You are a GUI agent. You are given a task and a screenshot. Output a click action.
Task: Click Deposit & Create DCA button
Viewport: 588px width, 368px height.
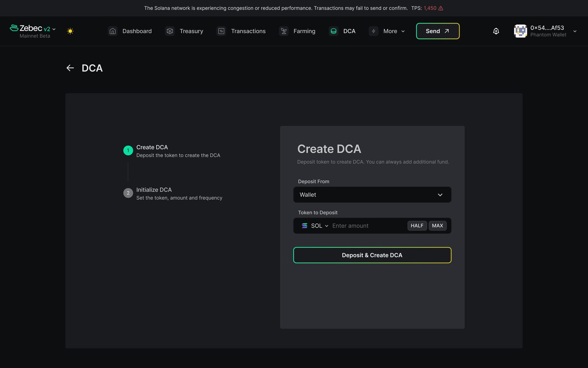pyautogui.click(x=372, y=255)
